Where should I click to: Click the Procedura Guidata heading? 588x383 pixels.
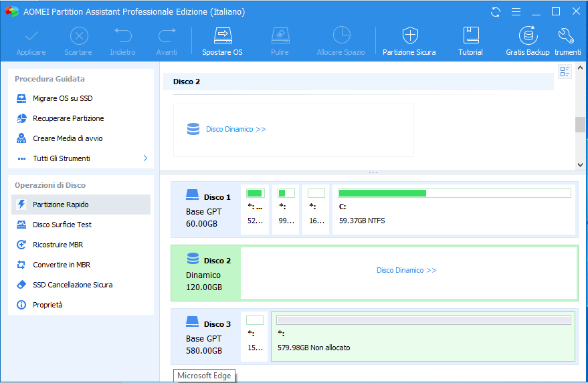tap(50, 79)
